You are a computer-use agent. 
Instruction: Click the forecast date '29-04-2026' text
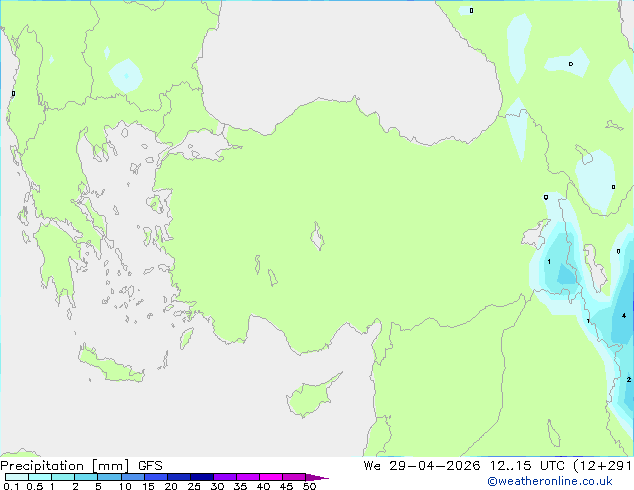point(435,466)
